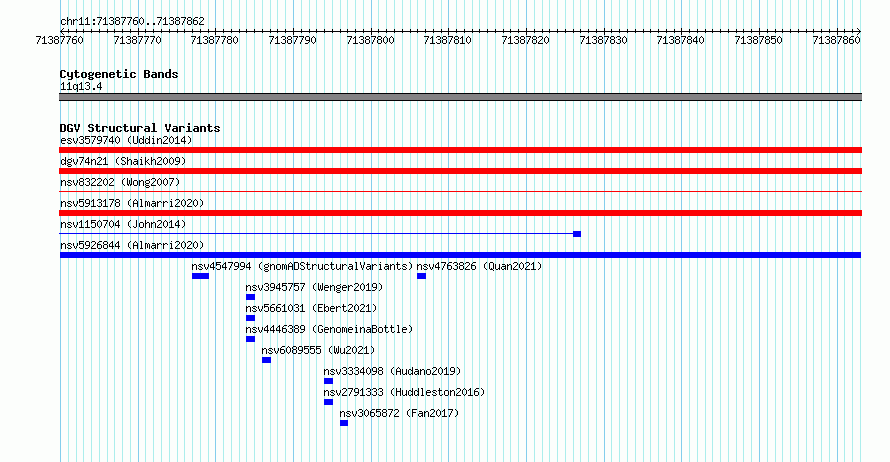Click ruler position 71387840
This screenshot has height=462, width=890.
click(x=680, y=40)
